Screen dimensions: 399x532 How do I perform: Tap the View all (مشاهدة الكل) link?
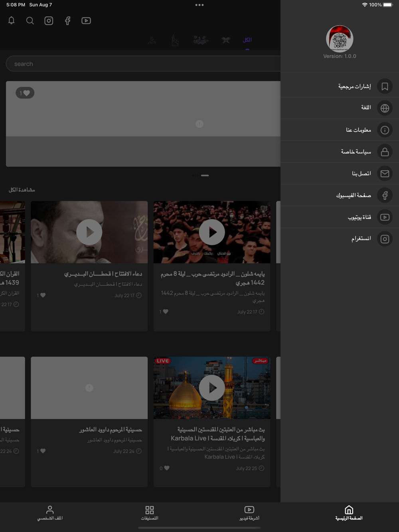(x=22, y=190)
